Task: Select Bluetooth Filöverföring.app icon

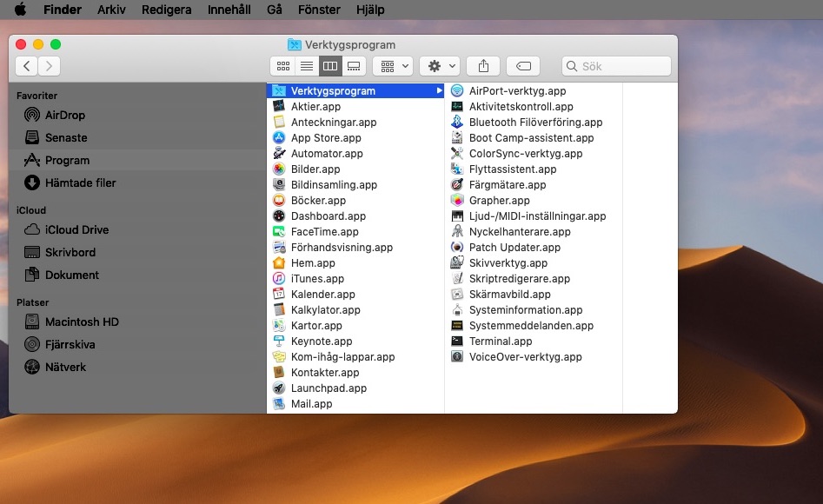Action: pos(457,123)
